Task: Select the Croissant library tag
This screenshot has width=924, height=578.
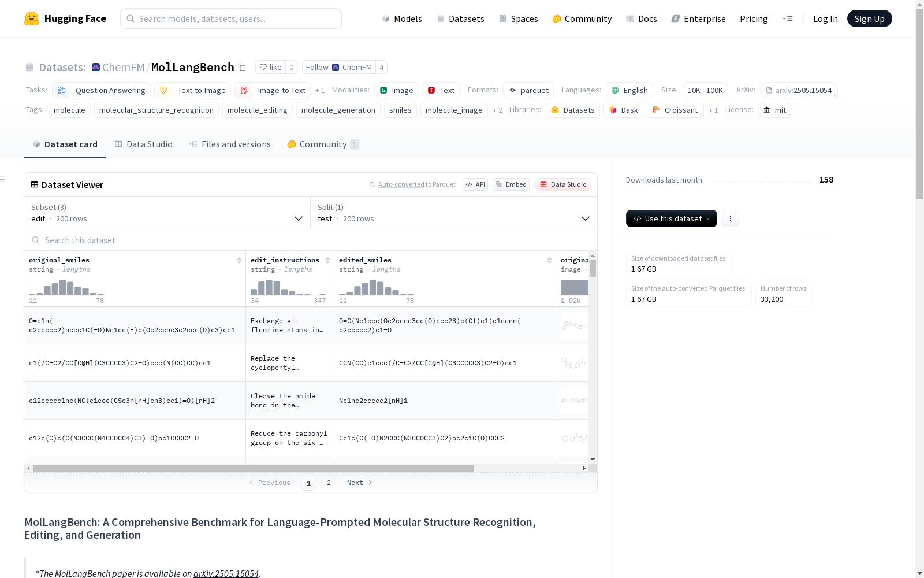Action: 676,110
